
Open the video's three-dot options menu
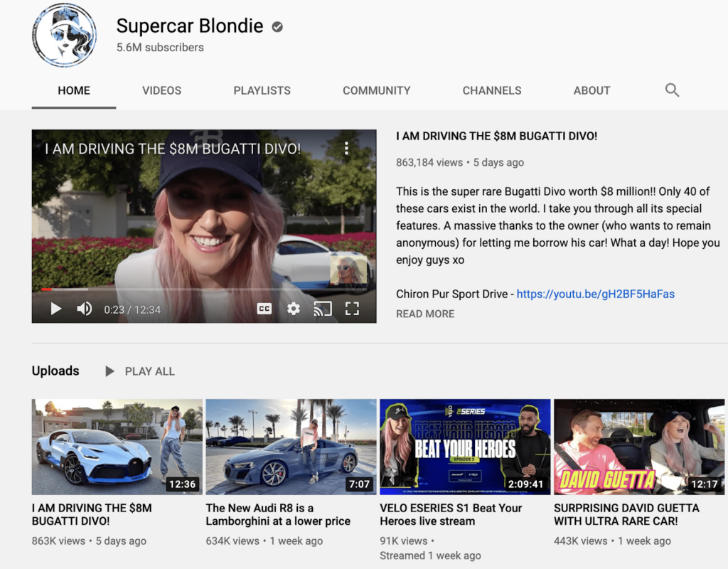(346, 148)
